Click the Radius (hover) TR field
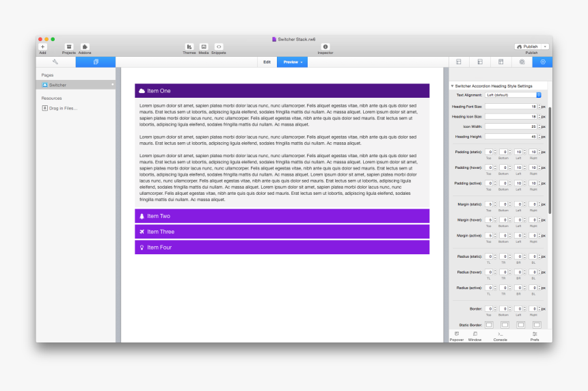 pyautogui.click(x=504, y=272)
